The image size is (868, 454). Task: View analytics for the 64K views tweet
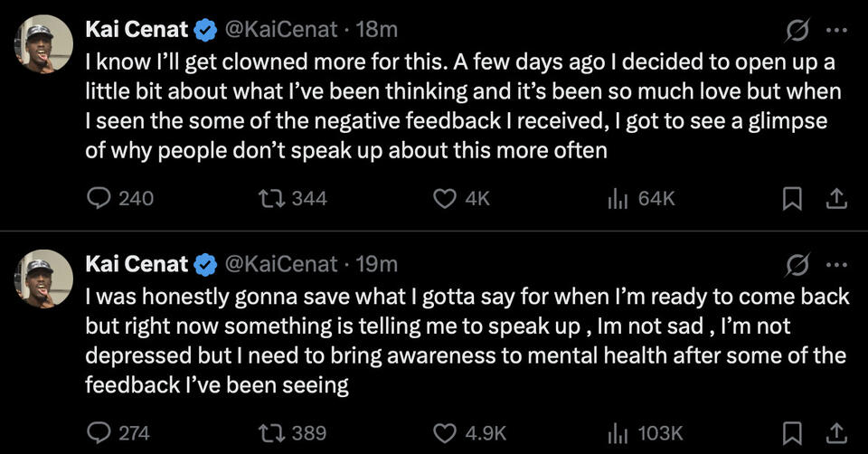coord(618,198)
